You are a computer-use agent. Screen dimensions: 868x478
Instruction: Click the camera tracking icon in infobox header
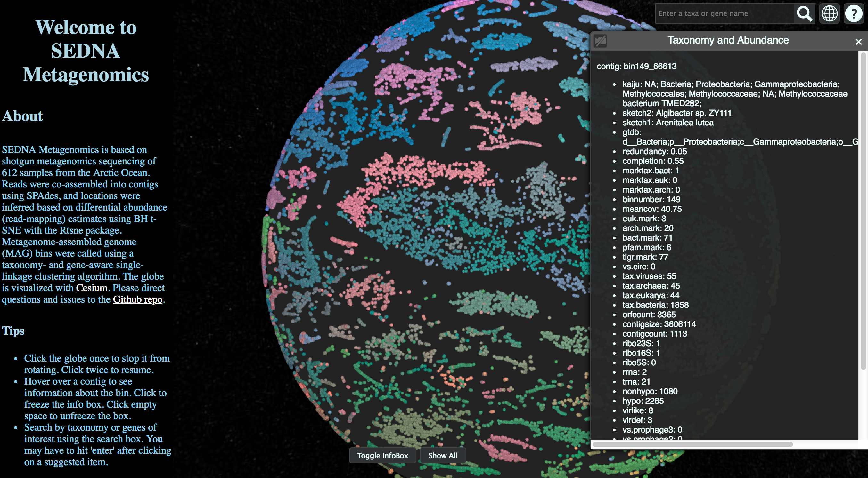click(x=600, y=41)
